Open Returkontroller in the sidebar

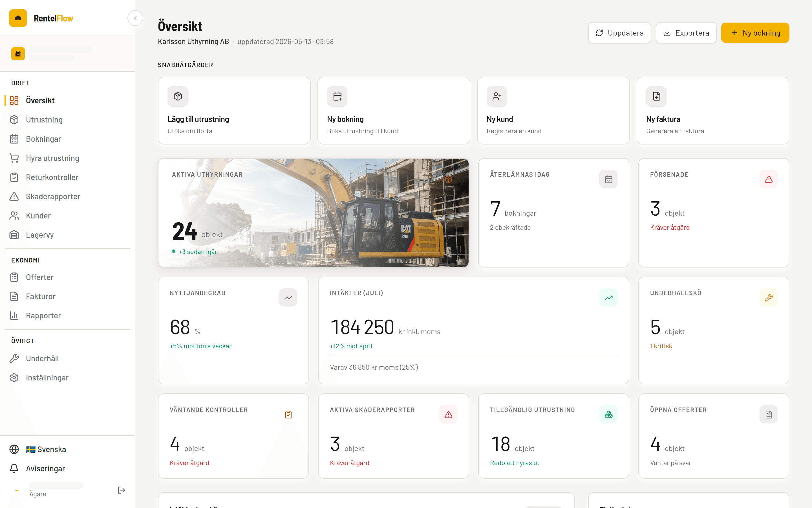pos(67,177)
